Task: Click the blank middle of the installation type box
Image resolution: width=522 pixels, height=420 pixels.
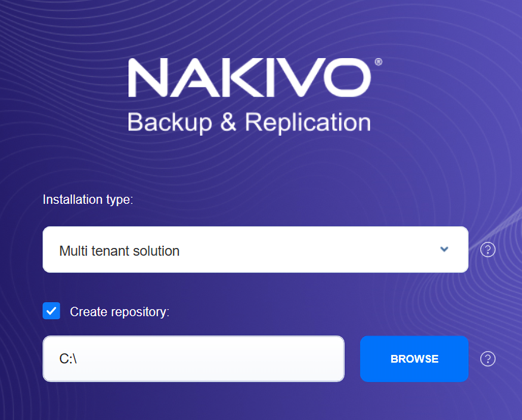Action: coord(302,250)
